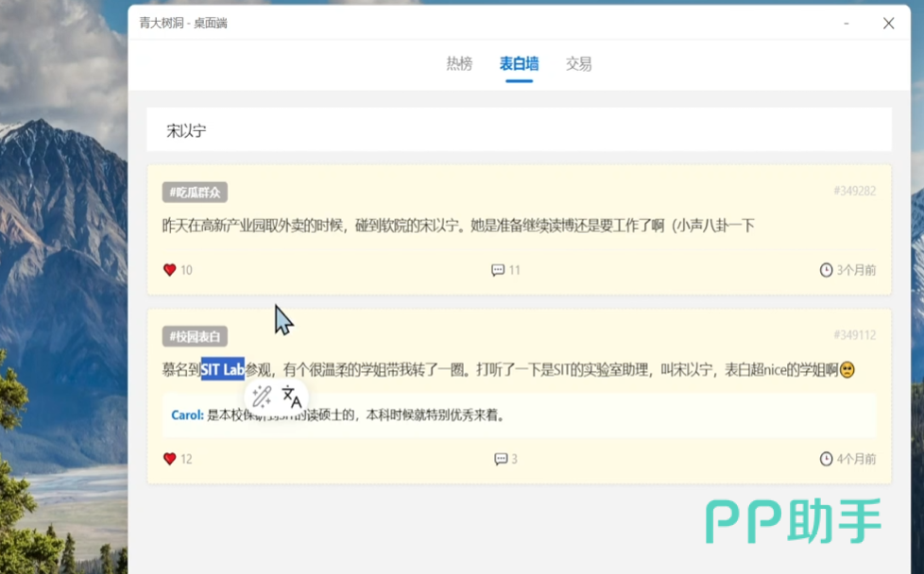Focus the search box containing 宋以宁

click(519, 130)
